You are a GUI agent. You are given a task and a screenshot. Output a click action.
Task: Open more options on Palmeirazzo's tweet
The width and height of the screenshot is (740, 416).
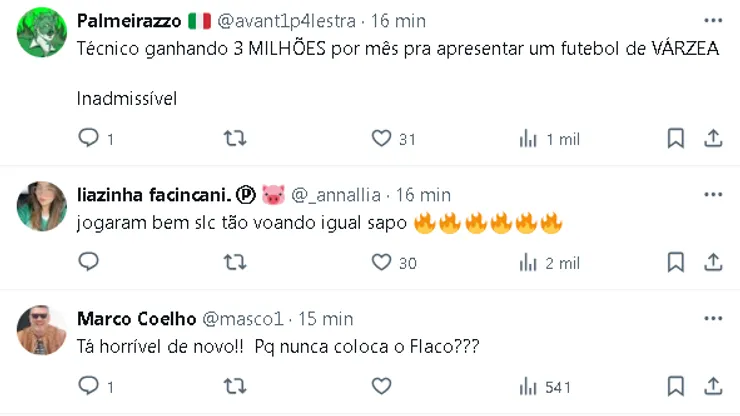[712, 21]
